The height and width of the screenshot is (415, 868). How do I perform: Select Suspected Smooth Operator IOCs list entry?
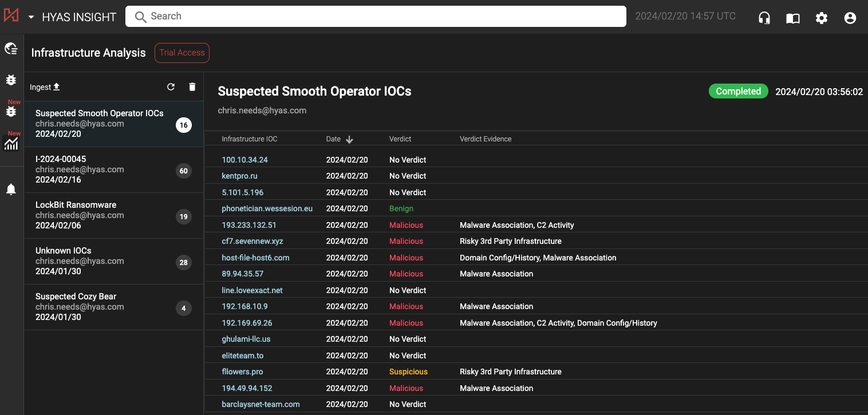coord(114,124)
